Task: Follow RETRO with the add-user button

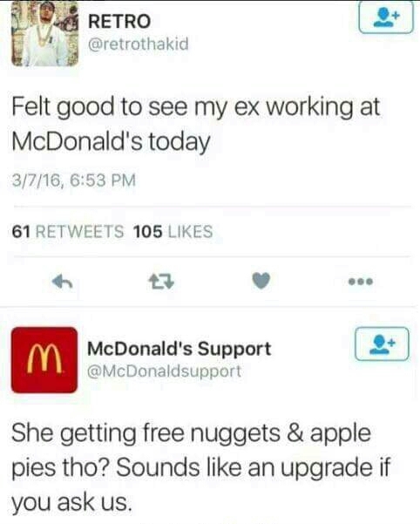Action: coord(386,17)
